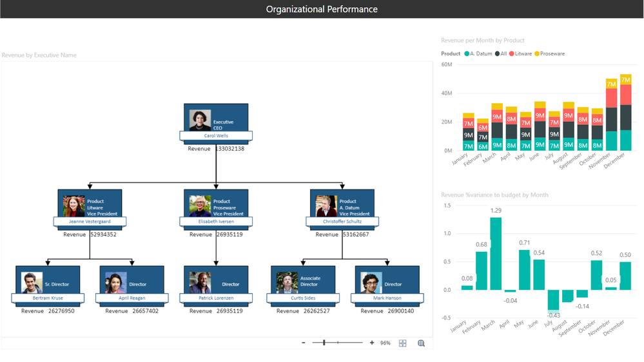Adjust the org chart zoom slider handle

[324, 342]
